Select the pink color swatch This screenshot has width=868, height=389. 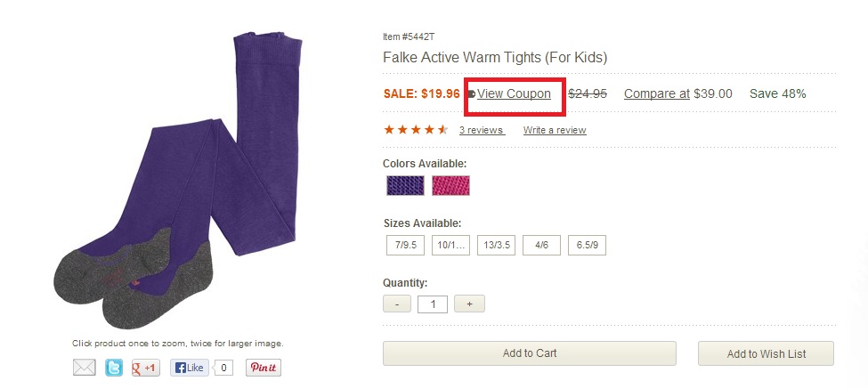[450, 185]
